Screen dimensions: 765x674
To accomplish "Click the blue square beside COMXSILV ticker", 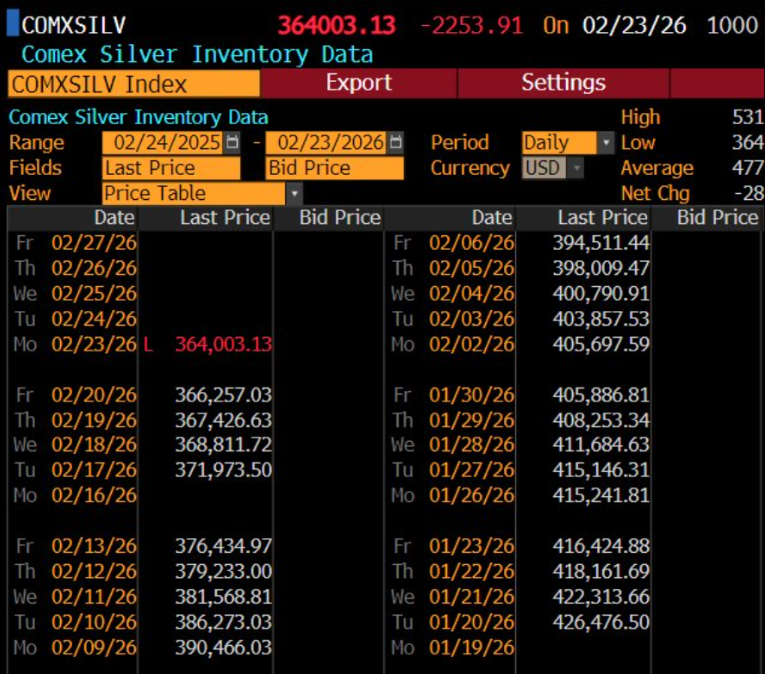I will click(12, 25).
